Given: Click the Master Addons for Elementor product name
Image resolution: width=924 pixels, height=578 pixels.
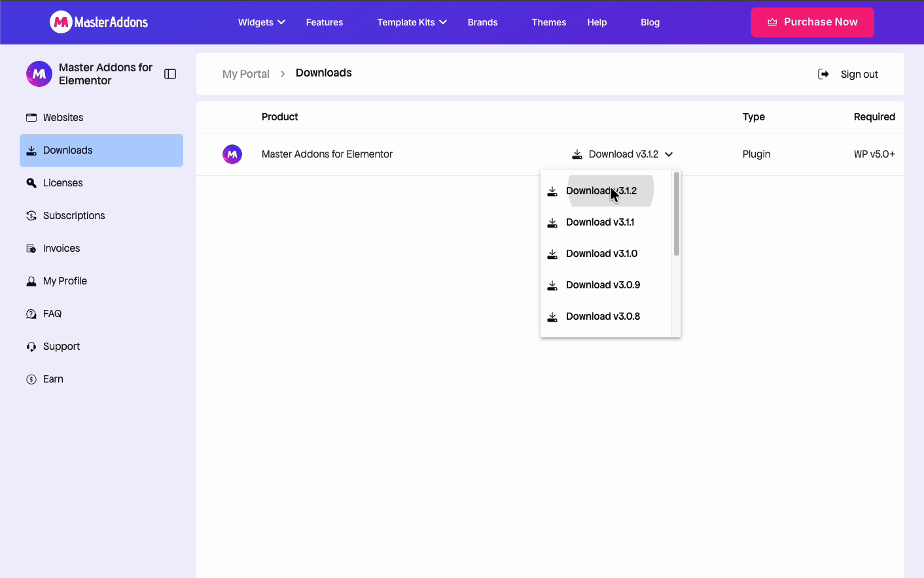Looking at the screenshot, I should tap(327, 154).
